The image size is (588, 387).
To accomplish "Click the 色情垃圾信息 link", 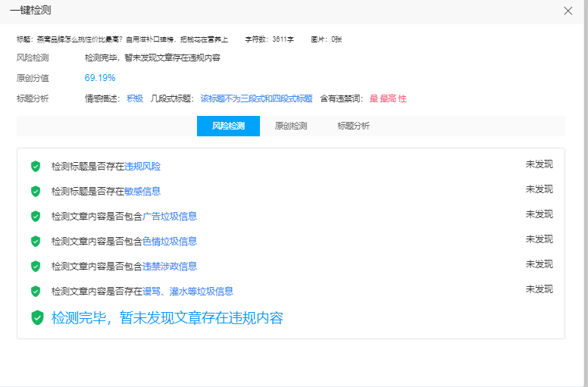I will pyautogui.click(x=170, y=242).
